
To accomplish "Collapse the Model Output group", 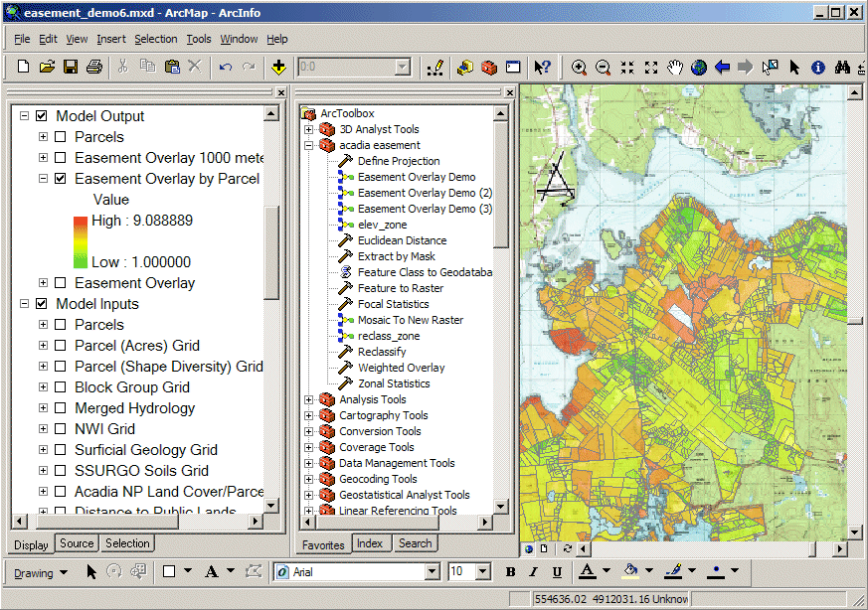I will [x=24, y=115].
